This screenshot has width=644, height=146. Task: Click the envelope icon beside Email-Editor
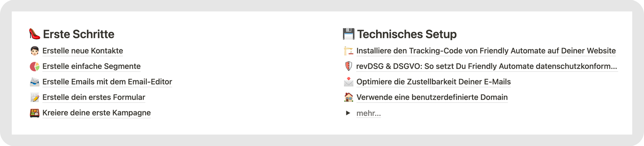(34, 82)
